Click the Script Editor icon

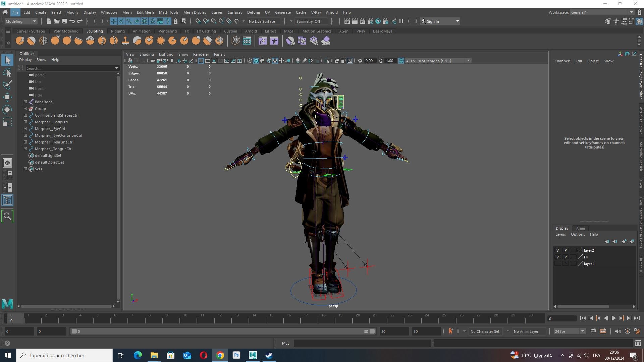(x=638, y=343)
